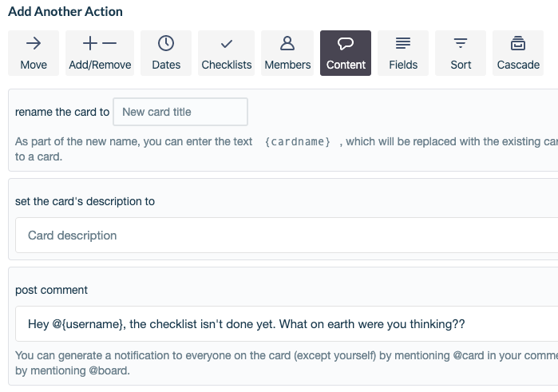Open the Add/Remove plus-minus action
The height and width of the screenshot is (392, 558).
pos(100,53)
